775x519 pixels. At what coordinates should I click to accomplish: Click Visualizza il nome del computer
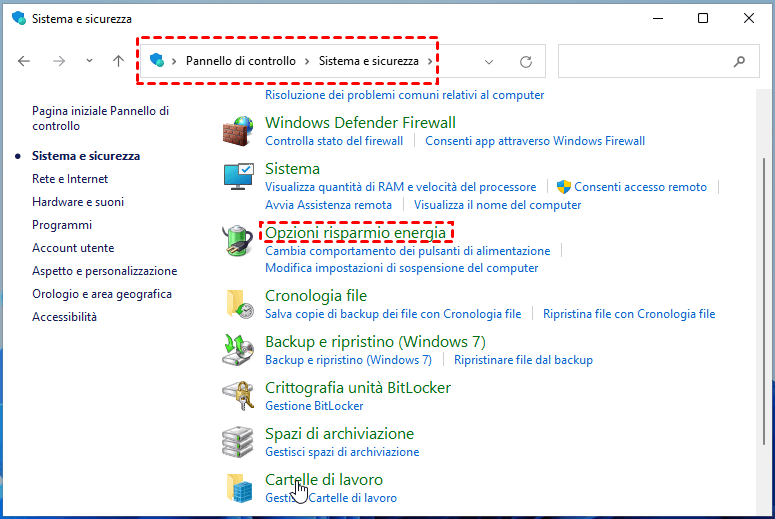pos(497,205)
